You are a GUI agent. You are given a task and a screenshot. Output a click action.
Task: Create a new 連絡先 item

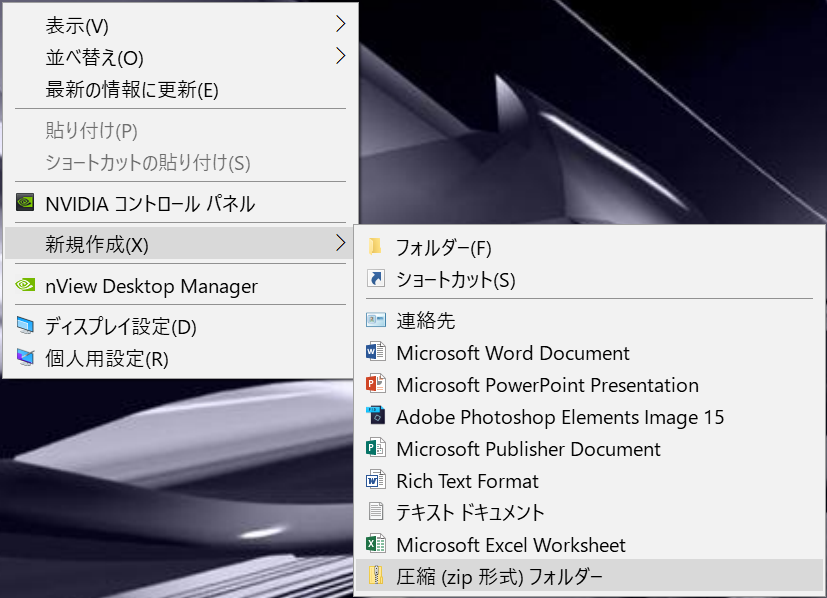click(590, 320)
